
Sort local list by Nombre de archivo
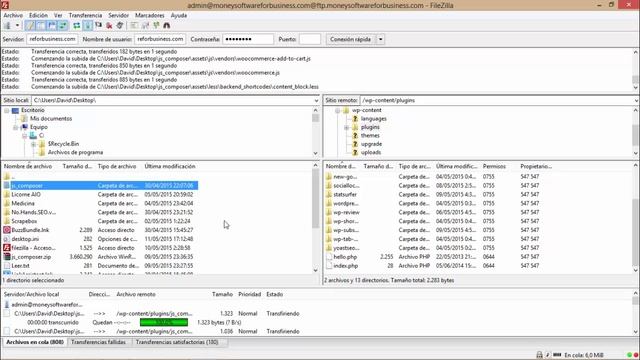28,166
